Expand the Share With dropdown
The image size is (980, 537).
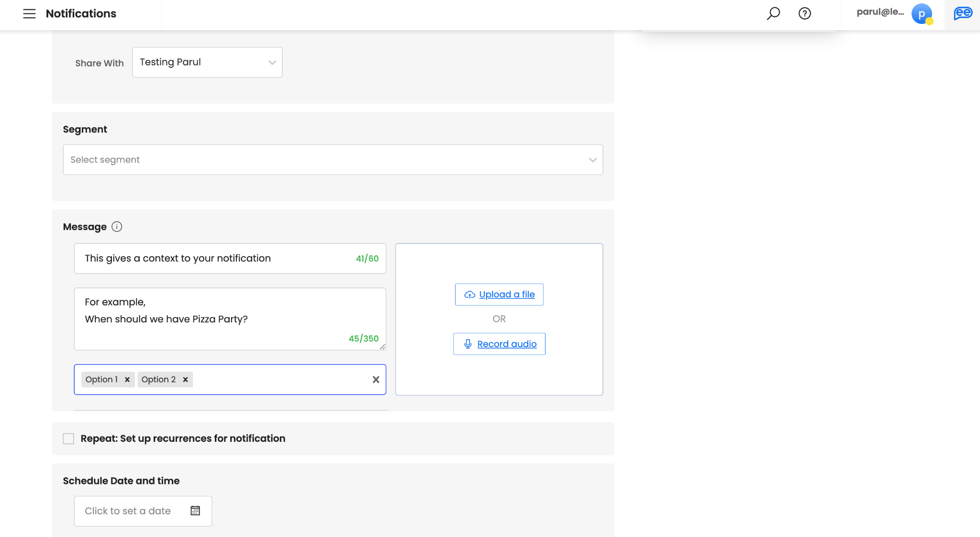207,62
